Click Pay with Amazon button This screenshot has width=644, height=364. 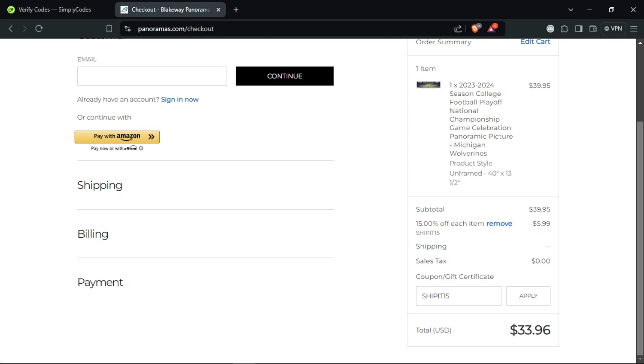(117, 137)
